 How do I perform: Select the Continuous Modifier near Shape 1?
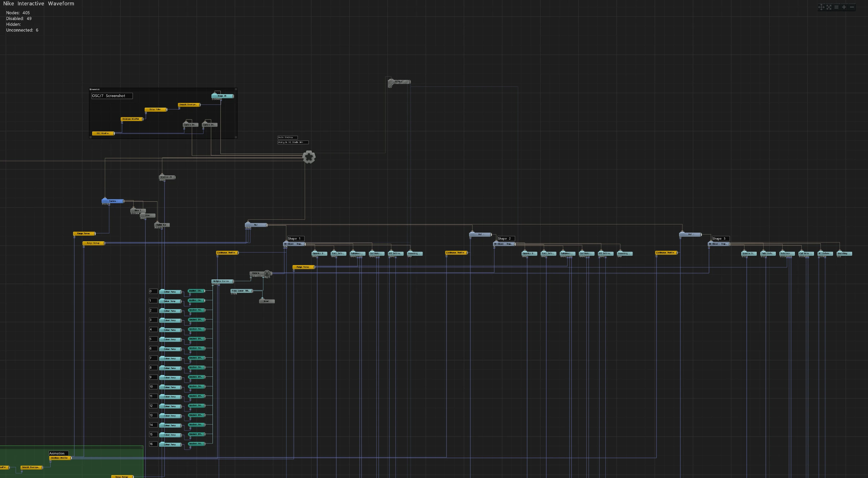pos(227,253)
